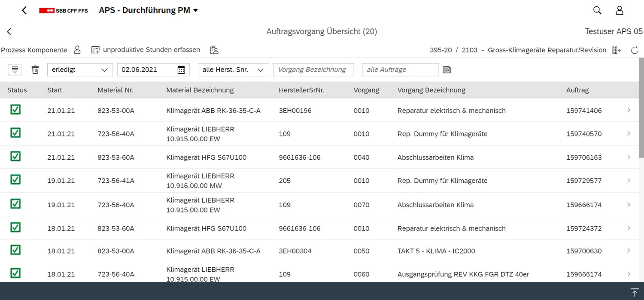
Task: Click the person icon next to Prozess Komponente
Action: click(77, 50)
